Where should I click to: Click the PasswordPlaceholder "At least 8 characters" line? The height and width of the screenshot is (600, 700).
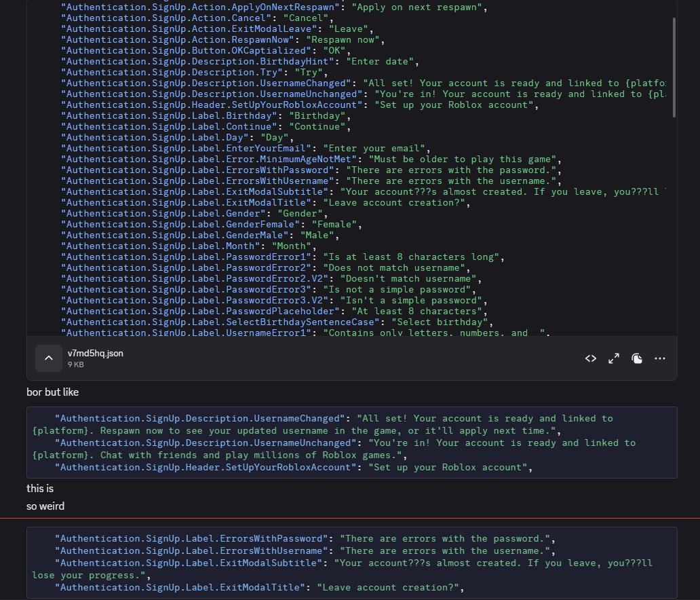[274, 312]
